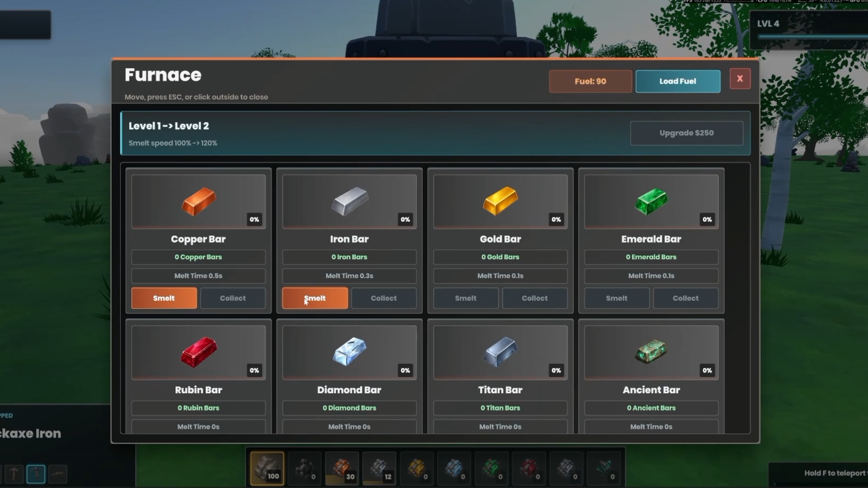This screenshot has height=488, width=868.
Task: Collect the Copper Bars
Action: point(233,298)
